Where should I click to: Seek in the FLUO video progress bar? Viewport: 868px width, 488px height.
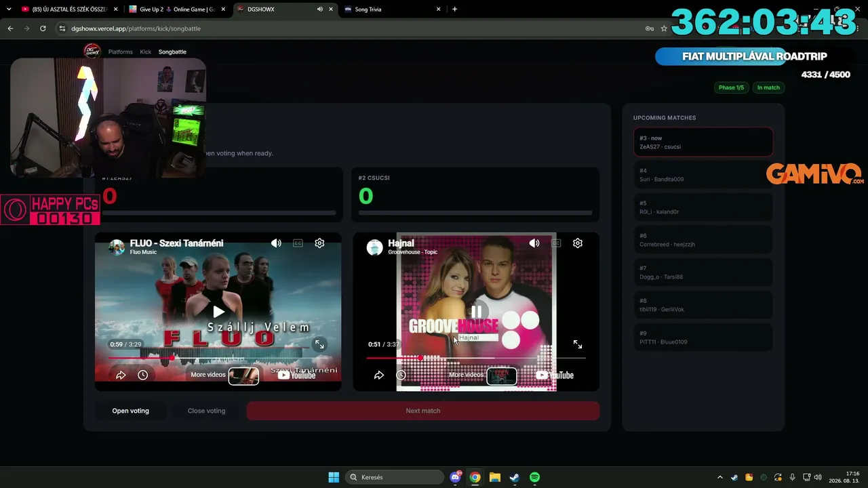218,358
